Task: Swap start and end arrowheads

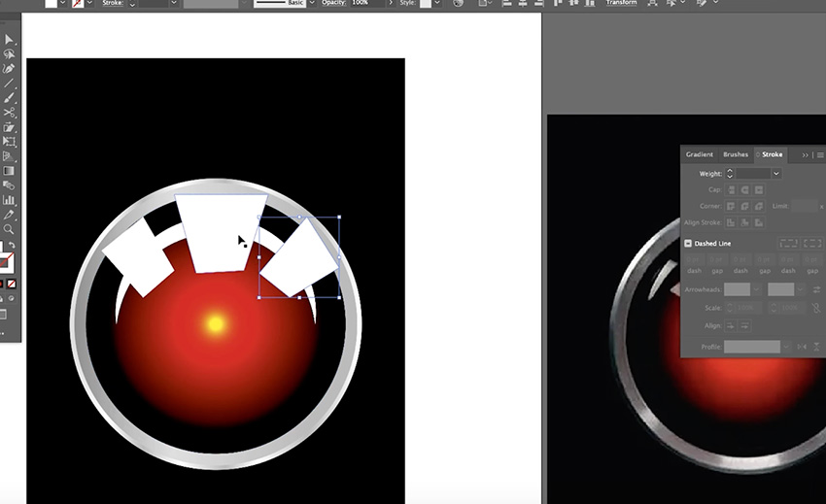Action: coord(816,289)
